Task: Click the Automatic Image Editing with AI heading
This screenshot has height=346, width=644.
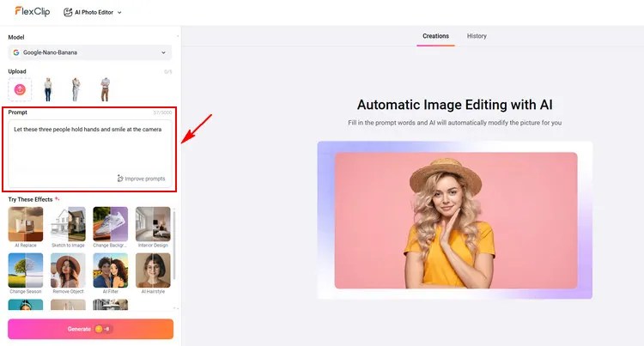Action: [x=454, y=105]
